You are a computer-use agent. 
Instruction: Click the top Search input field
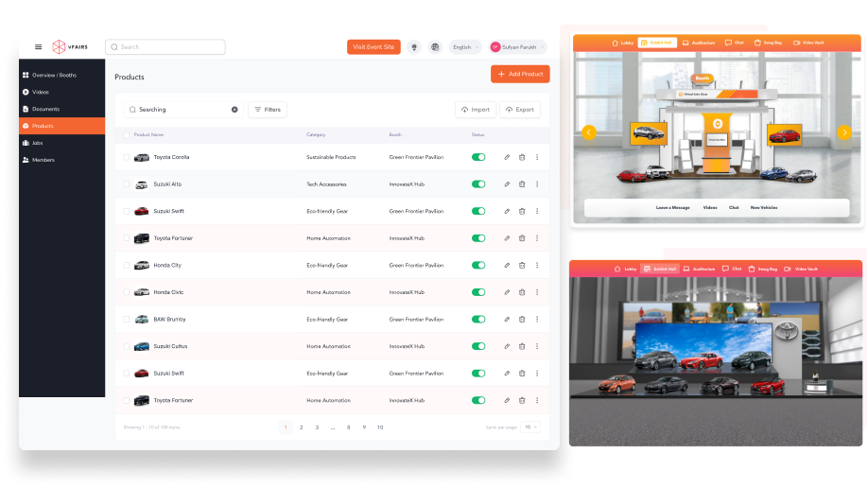click(165, 47)
